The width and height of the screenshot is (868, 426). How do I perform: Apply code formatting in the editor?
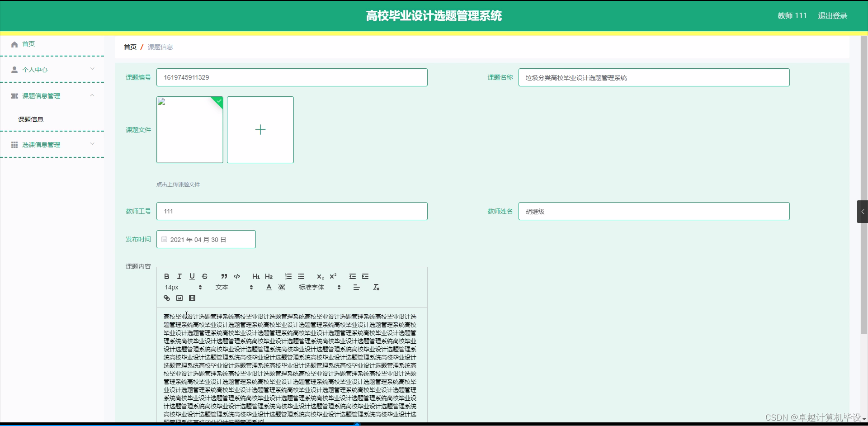click(236, 276)
